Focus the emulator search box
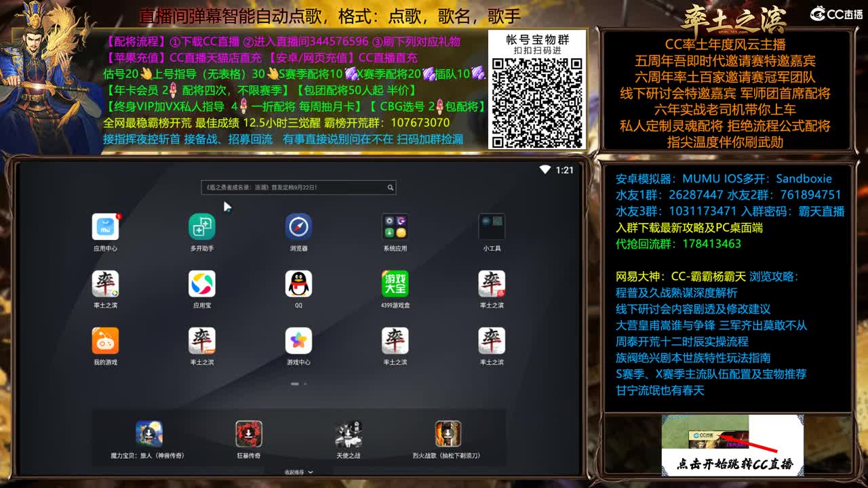This screenshot has height=488, width=868. [298, 188]
